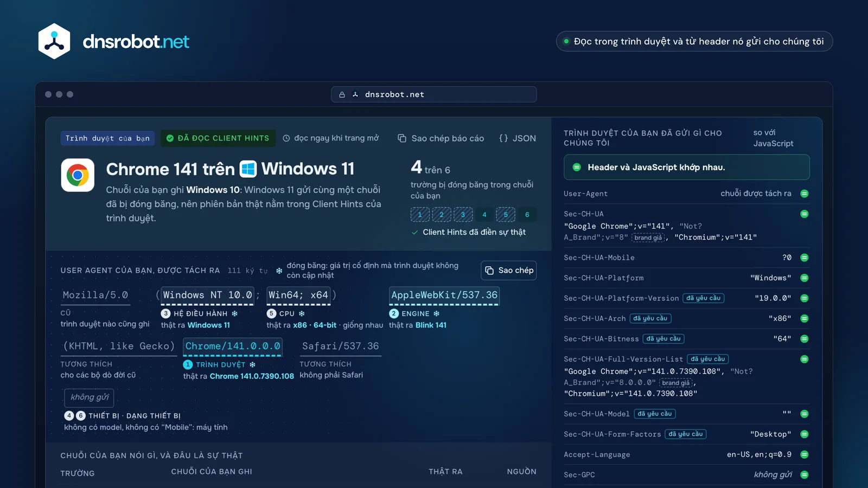
Task: Click the Safari/537.36 token
Action: (x=341, y=346)
